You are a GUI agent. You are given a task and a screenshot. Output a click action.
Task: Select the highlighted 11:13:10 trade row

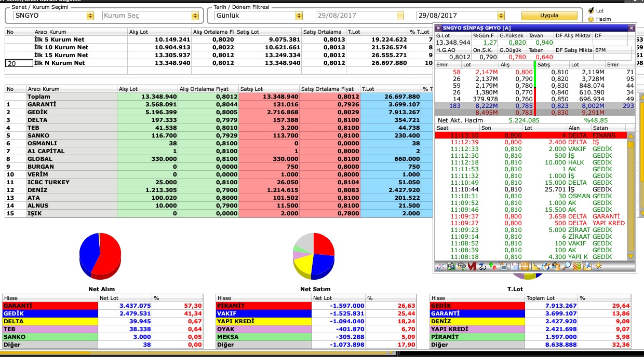531,135
